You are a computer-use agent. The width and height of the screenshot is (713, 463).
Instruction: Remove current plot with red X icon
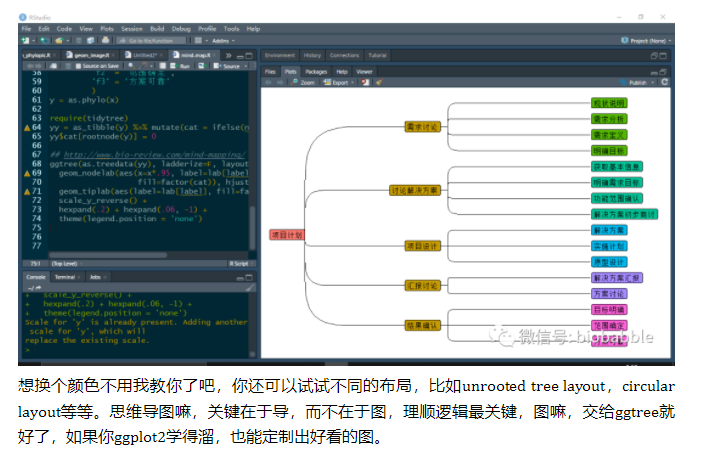[x=365, y=83]
